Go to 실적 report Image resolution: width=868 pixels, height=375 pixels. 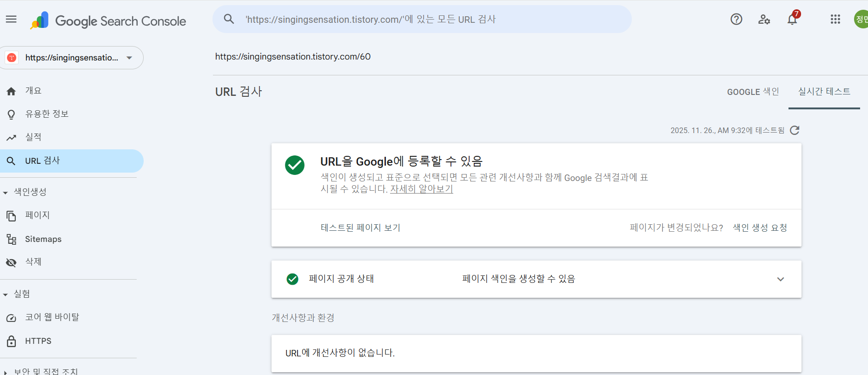(x=71, y=138)
